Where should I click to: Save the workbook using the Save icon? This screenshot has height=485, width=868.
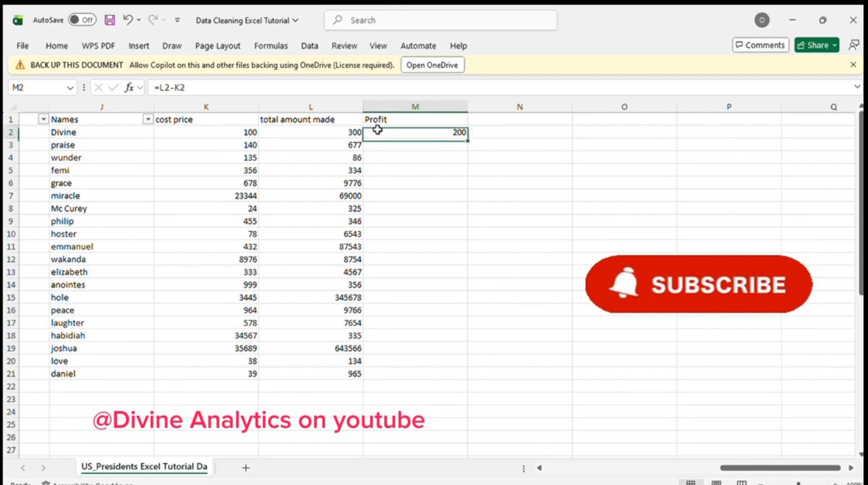coord(110,20)
